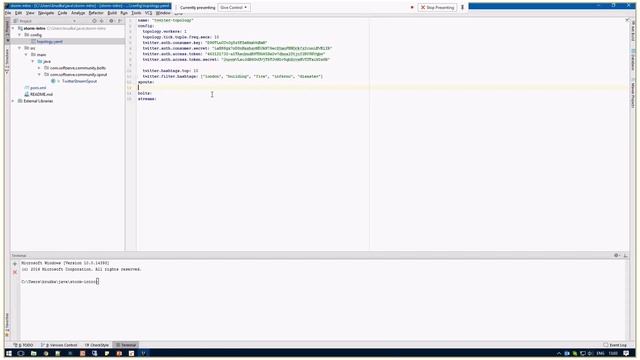Collapse the storm-intro root node

click(13, 29)
